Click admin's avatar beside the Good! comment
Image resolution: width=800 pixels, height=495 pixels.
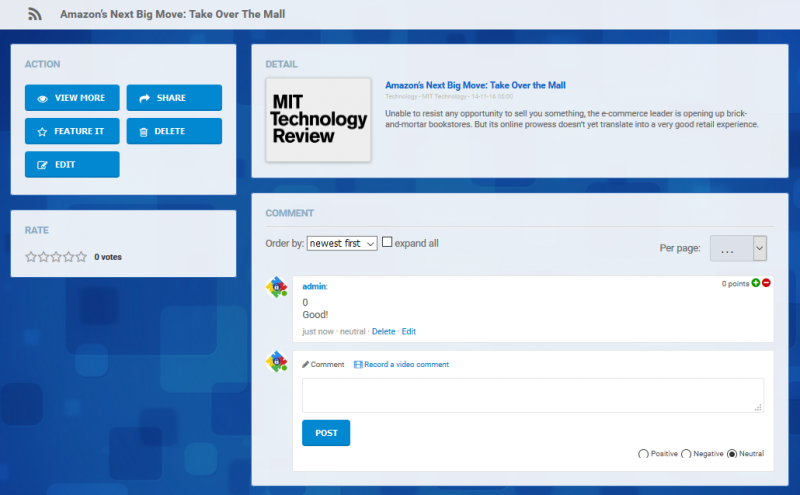coord(277,287)
